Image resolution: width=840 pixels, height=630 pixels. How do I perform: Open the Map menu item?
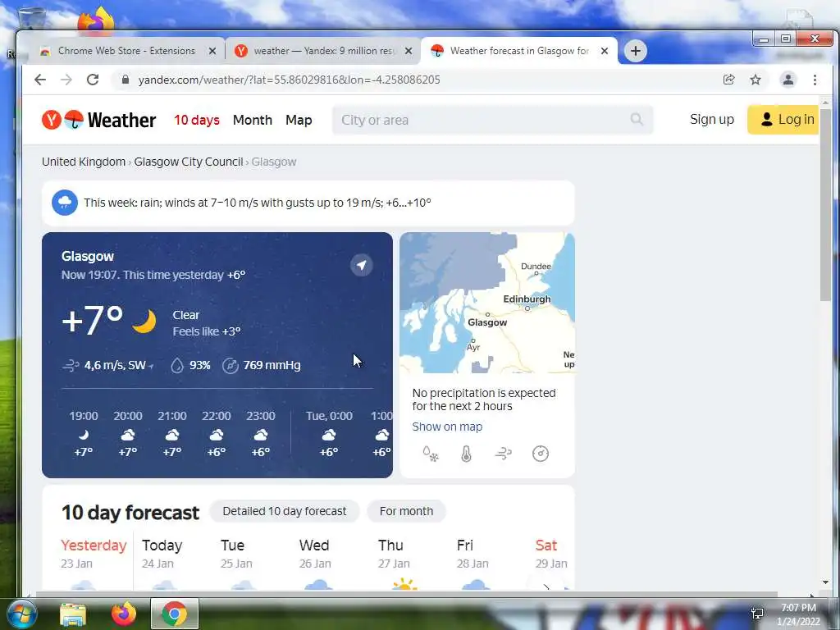pyautogui.click(x=299, y=120)
